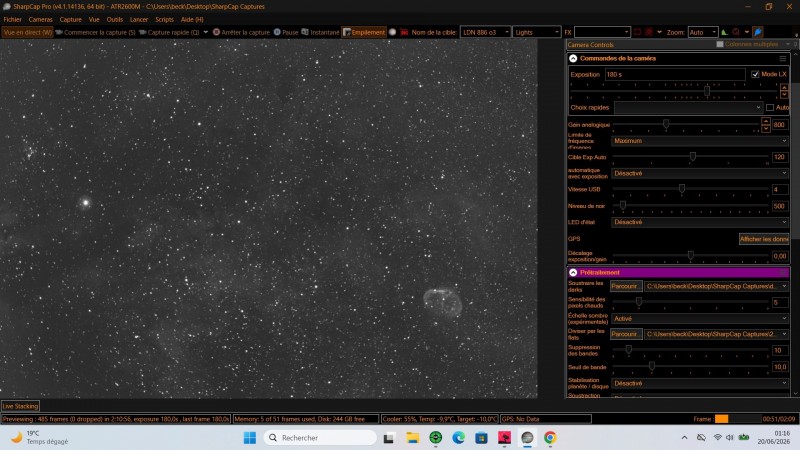Take a snapshot with Instantané
This screenshot has width=800, height=450.
pos(320,32)
